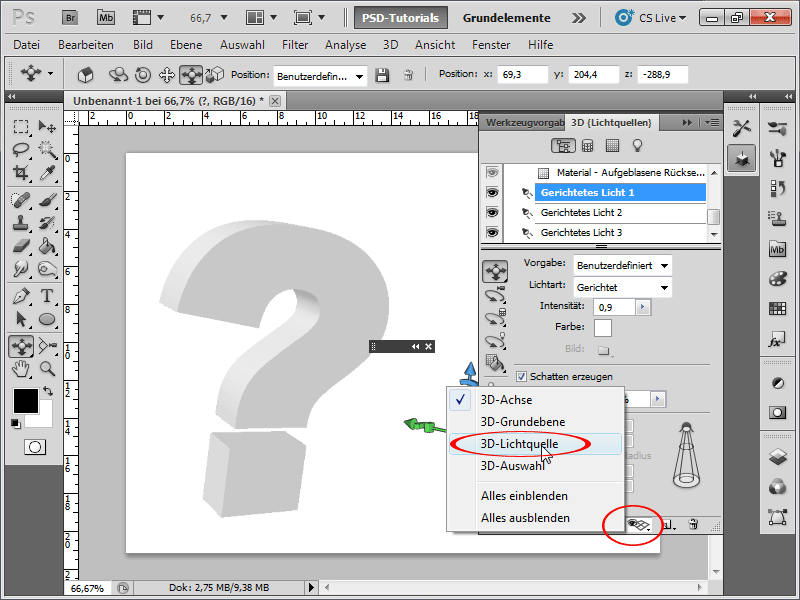
Task: Show whole scene filter in 3D panel
Action: pos(563,146)
